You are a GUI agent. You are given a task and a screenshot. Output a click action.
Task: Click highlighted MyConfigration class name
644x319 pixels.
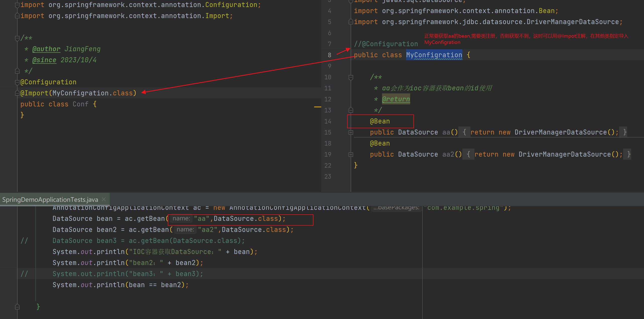tap(434, 55)
